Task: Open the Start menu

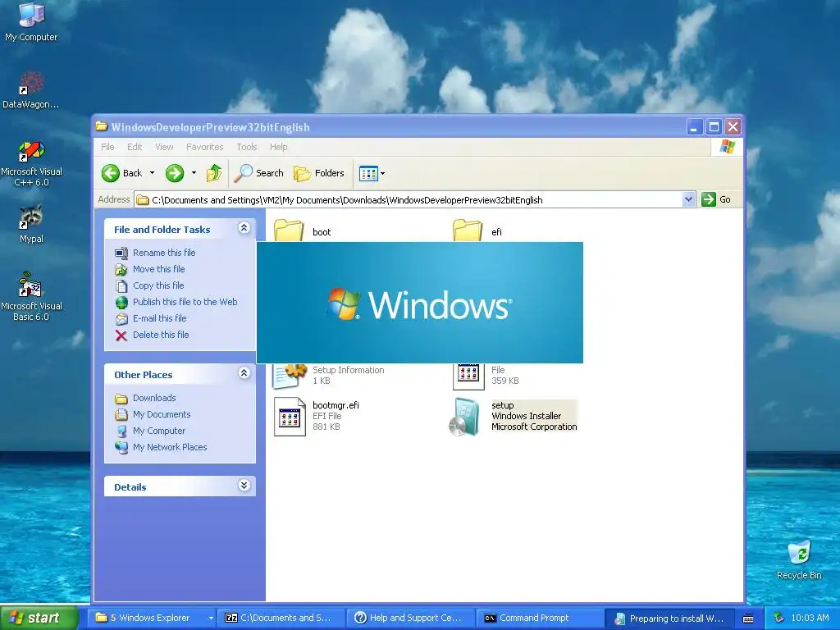Action: point(39,618)
